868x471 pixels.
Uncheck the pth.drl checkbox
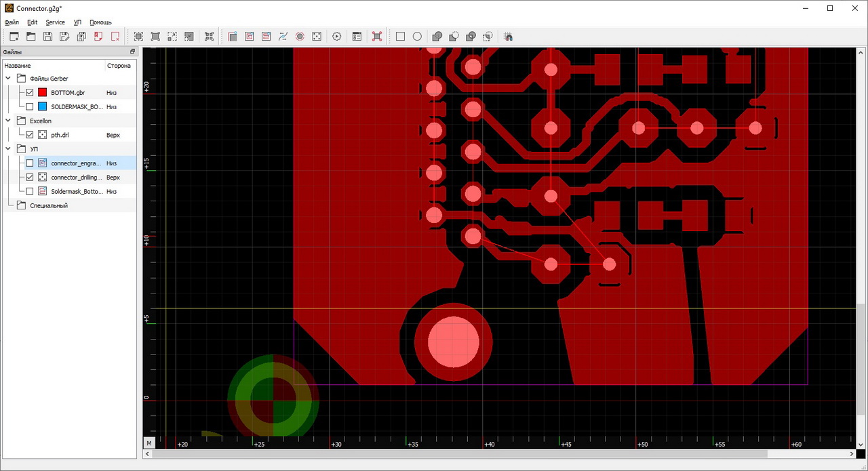[30, 135]
